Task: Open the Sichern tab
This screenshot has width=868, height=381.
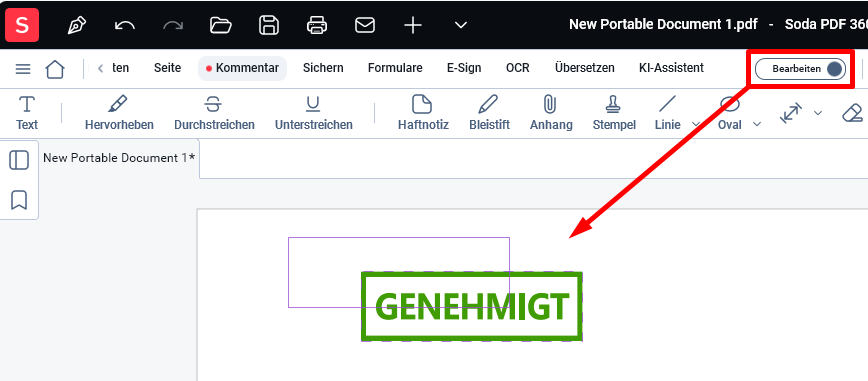Action: [x=323, y=68]
